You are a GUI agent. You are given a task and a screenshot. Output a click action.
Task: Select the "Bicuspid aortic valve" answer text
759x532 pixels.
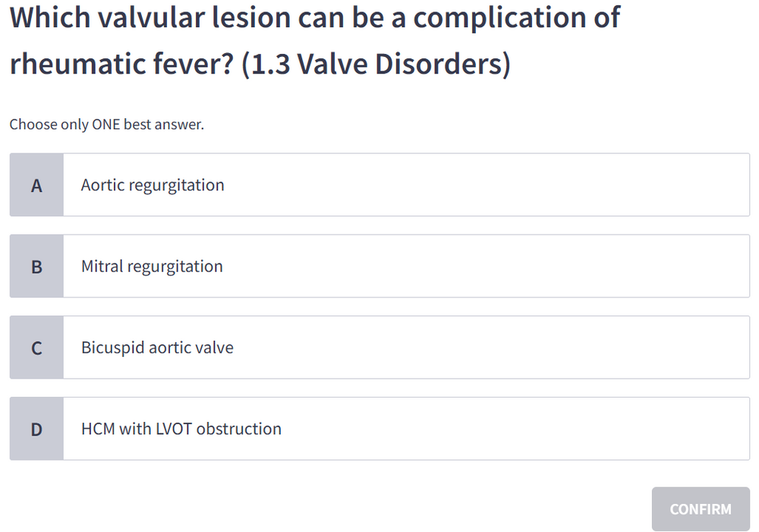pyautogui.click(x=157, y=348)
